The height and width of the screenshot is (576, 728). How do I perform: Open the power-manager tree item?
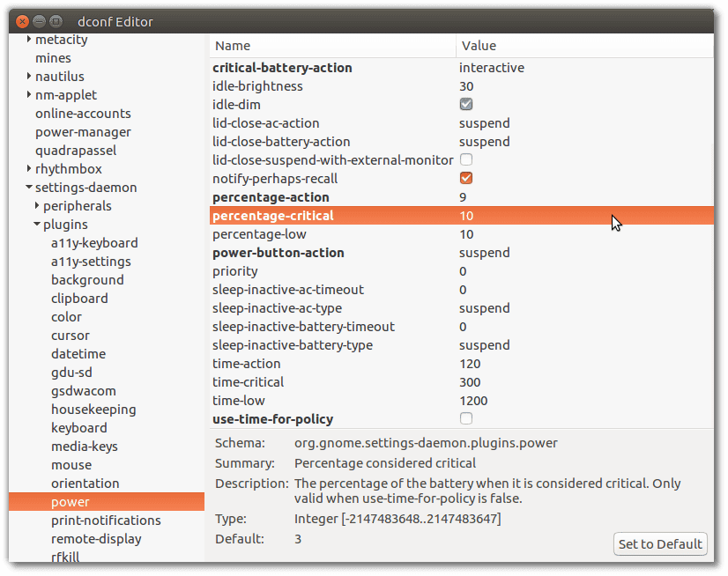point(83,132)
